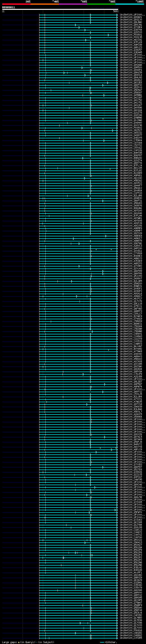
Task: Click the query end position 568
Action: 115,11
